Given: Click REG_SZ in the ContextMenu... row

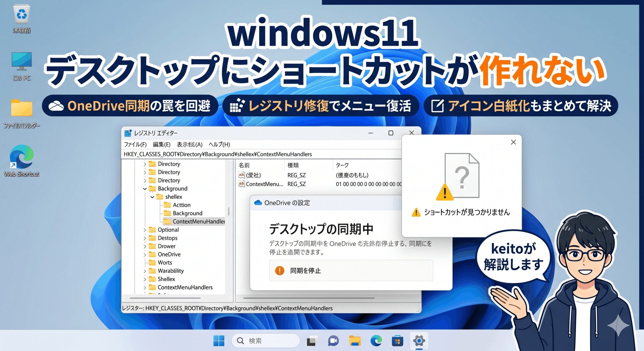Looking at the screenshot, I should [x=297, y=184].
